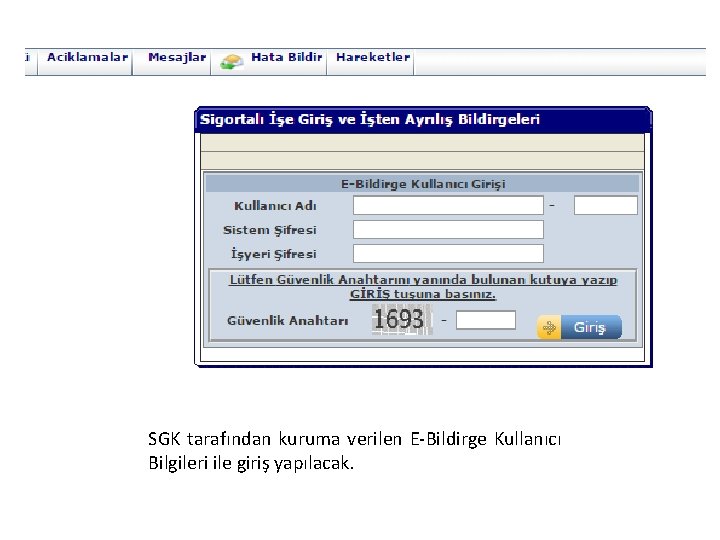
Task: Click the Sistem Şifresi label
Action: pos(270,230)
